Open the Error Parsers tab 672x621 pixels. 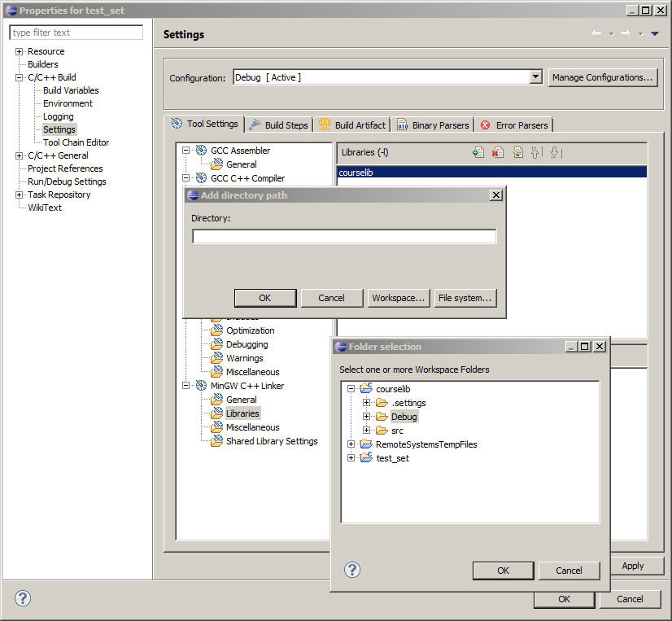click(514, 125)
